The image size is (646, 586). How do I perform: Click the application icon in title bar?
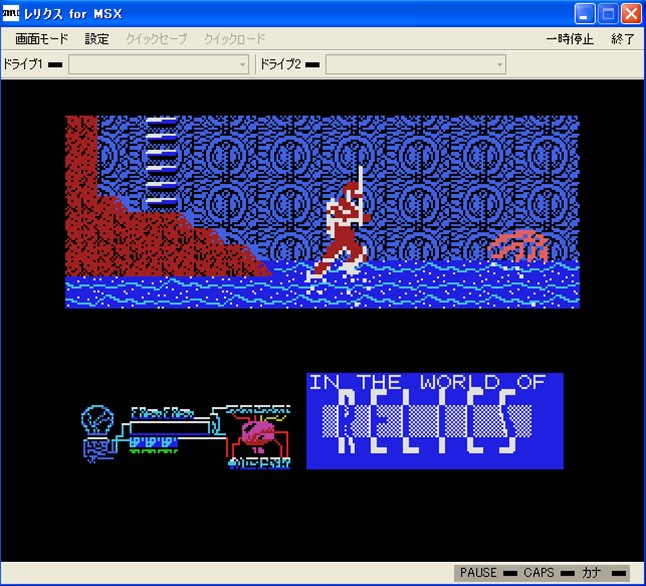[x=11, y=14]
